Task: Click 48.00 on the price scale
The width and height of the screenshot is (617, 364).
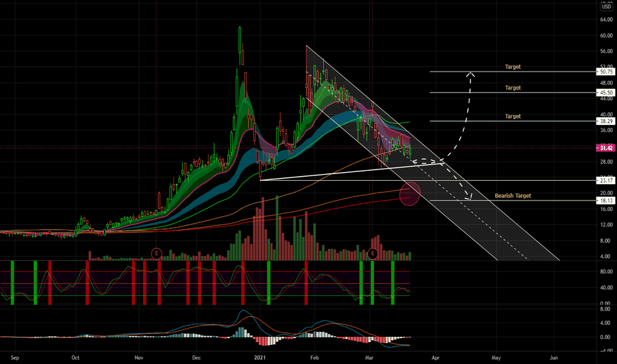Action: (x=606, y=83)
